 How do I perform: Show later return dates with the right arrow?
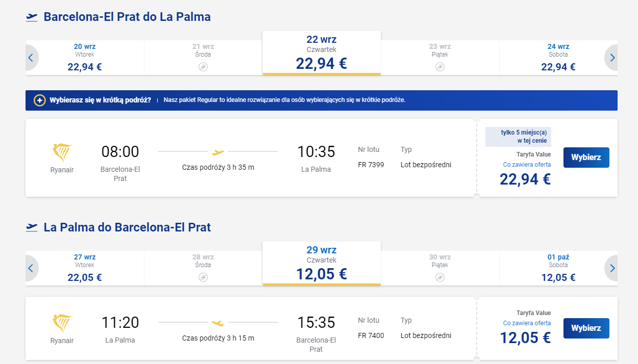611,268
